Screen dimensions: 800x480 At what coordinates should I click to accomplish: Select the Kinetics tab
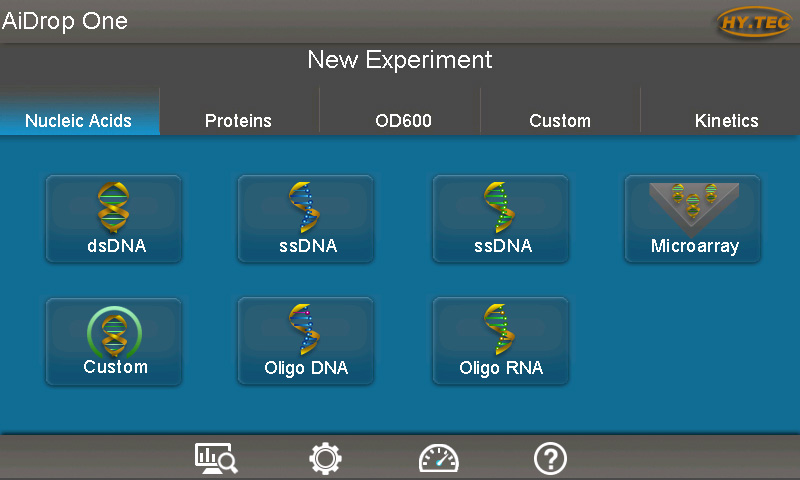pyautogui.click(x=726, y=121)
